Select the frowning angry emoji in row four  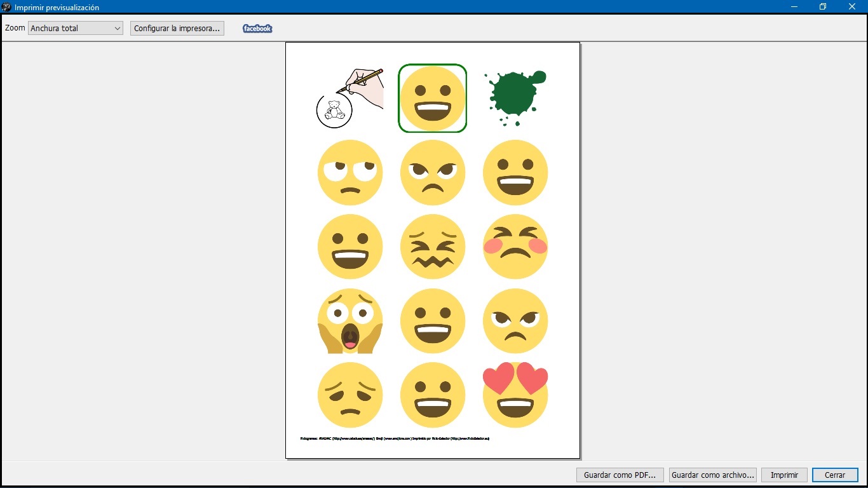pos(515,321)
